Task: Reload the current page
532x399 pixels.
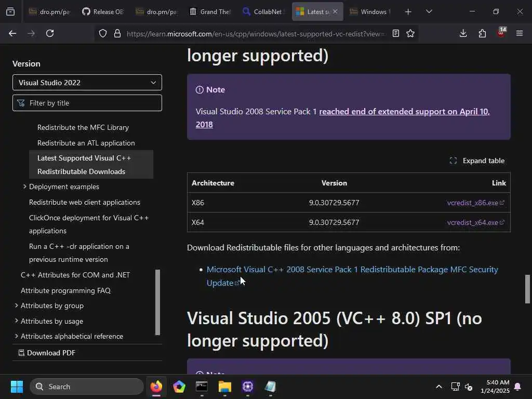Action: click(50, 33)
